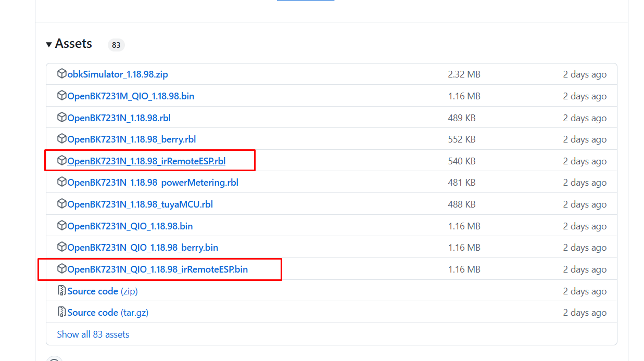The width and height of the screenshot is (644, 361).
Task: Download OpenBK7231N_1.18.98_irRemoteESP.rbl
Action: point(146,161)
